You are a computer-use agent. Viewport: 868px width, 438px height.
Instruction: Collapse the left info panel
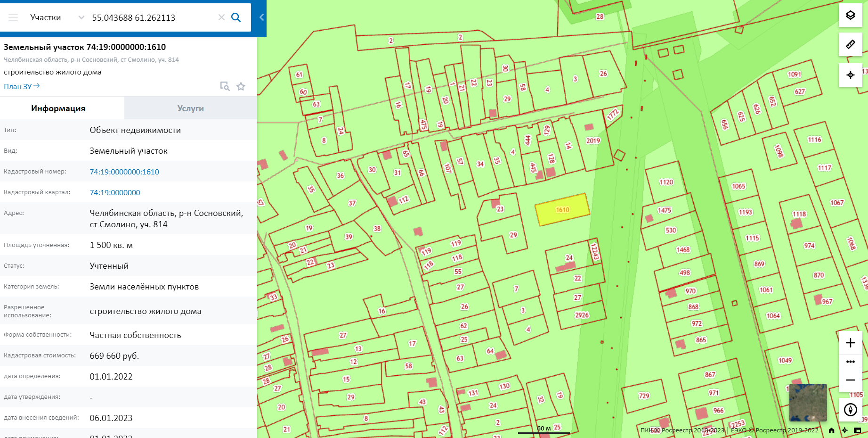coord(261,17)
